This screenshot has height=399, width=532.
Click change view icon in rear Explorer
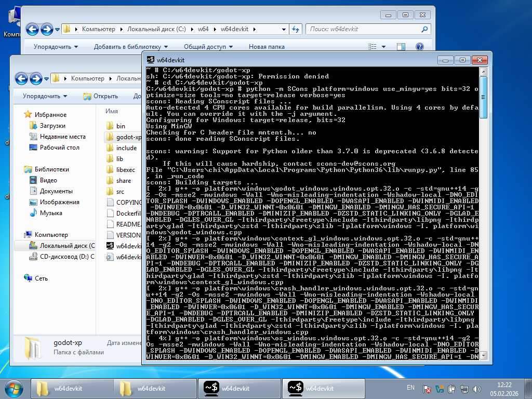pyautogui.click(x=373, y=46)
